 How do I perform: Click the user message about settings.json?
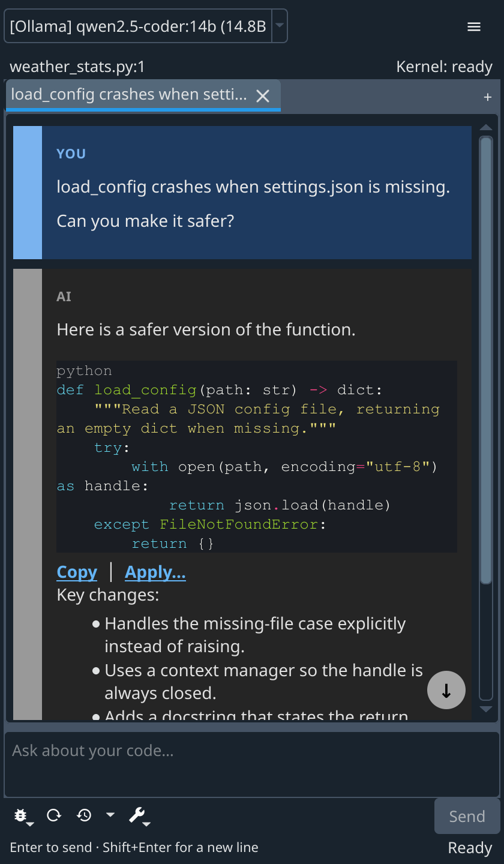click(253, 204)
